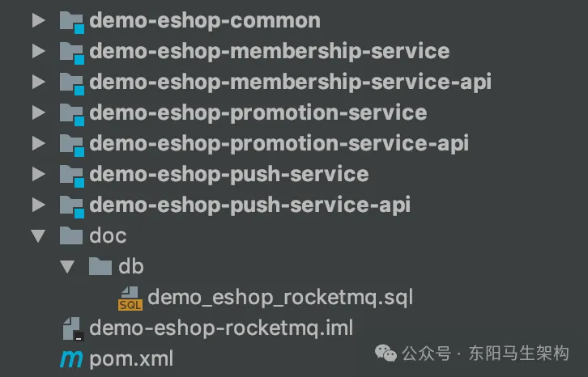Click the db folder icon
This screenshot has width=588, height=377.
coord(100,266)
